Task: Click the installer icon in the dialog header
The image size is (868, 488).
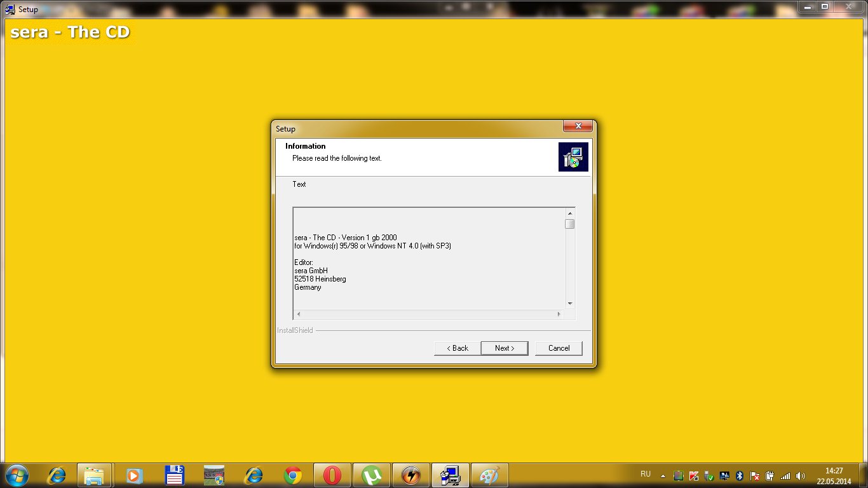Action: [x=573, y=157]
